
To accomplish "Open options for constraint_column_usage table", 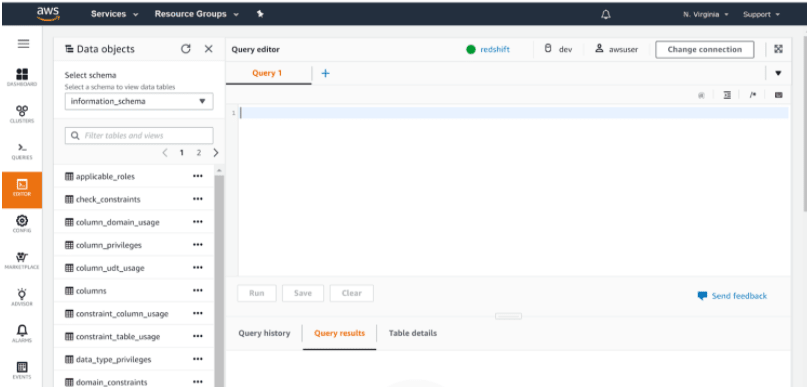I will click(198, 313).
